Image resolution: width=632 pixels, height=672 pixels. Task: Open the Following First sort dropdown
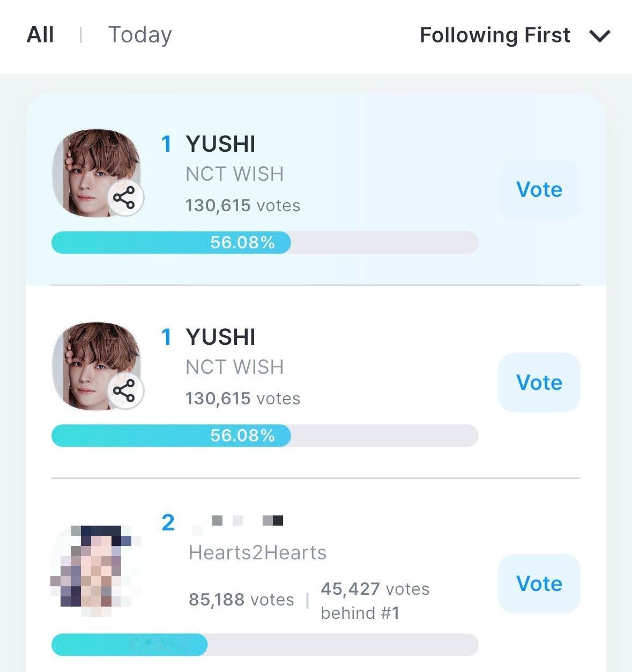[515, 36]
